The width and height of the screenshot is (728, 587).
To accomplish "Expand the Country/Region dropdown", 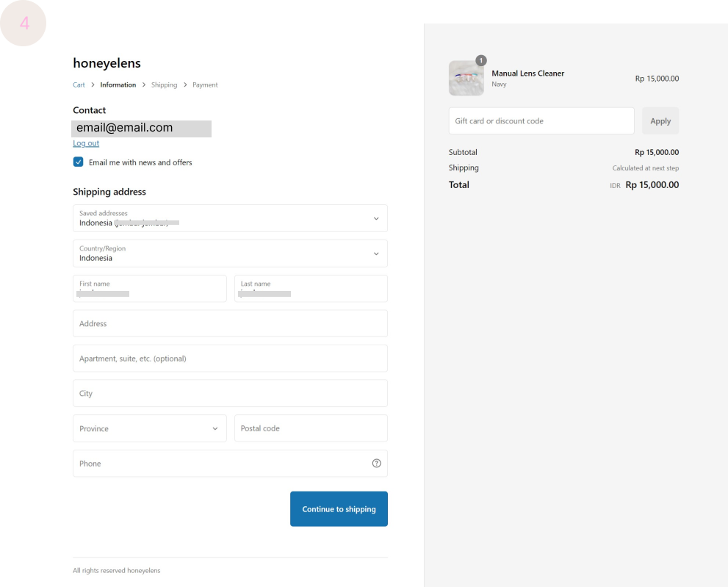I will [x=230, y=253].
